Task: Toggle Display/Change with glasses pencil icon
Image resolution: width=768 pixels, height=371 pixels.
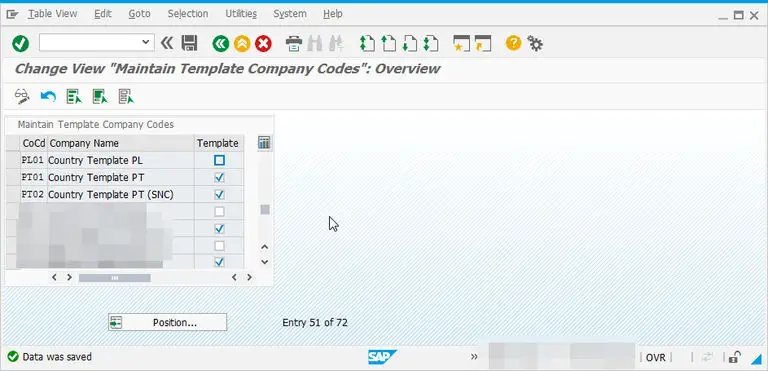Action: 22,96
